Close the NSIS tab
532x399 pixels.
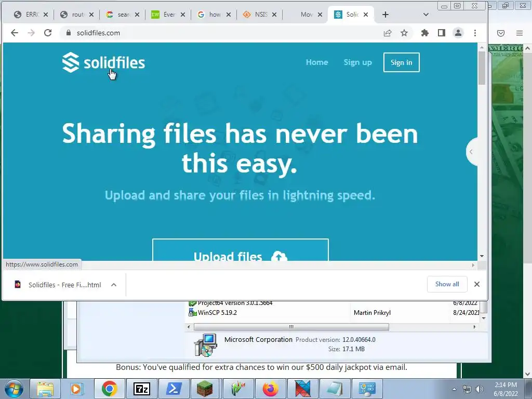(274, 15)
